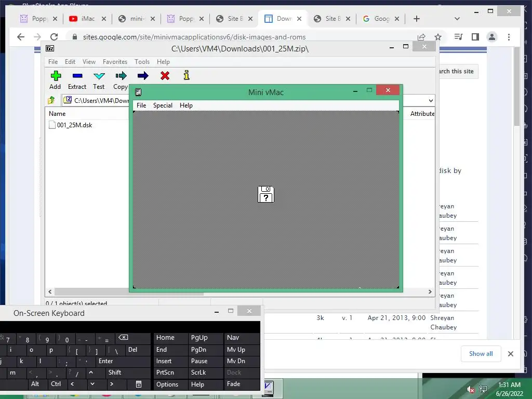Screen dimensions: 532x399
Task: Click the red Delete X icon
Action: click(x=165, y=76)
